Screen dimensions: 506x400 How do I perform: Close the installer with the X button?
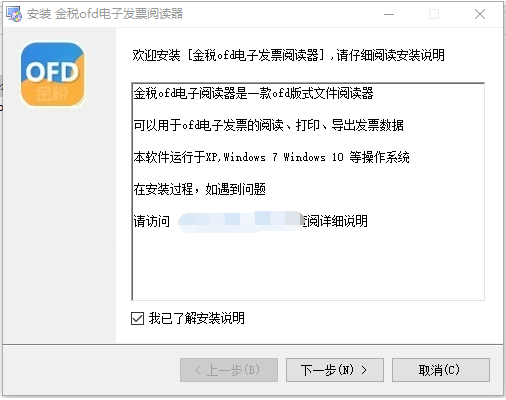pos(480,14)
